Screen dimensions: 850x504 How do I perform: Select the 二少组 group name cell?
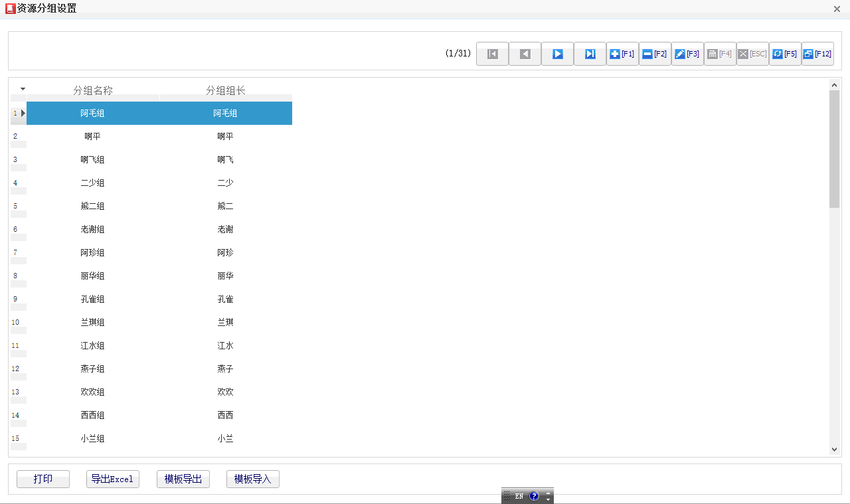[x=93, y=183]
